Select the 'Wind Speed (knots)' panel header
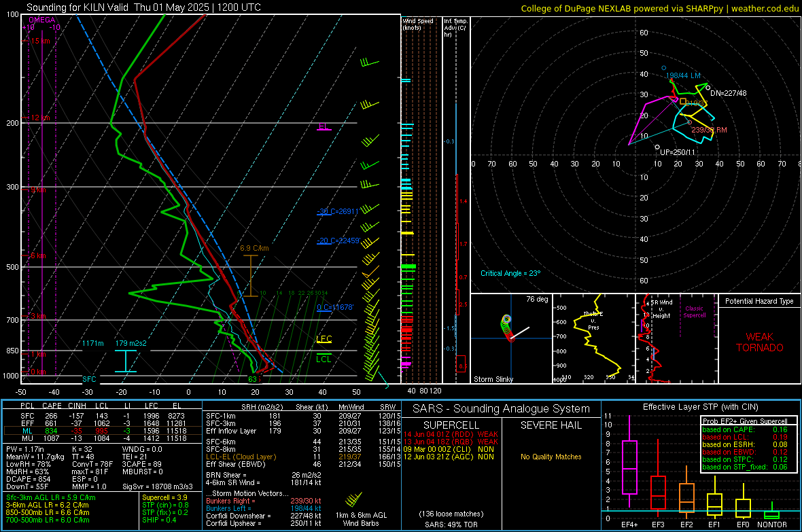Screen dimensions: 802x532 [x=418, y=24]
